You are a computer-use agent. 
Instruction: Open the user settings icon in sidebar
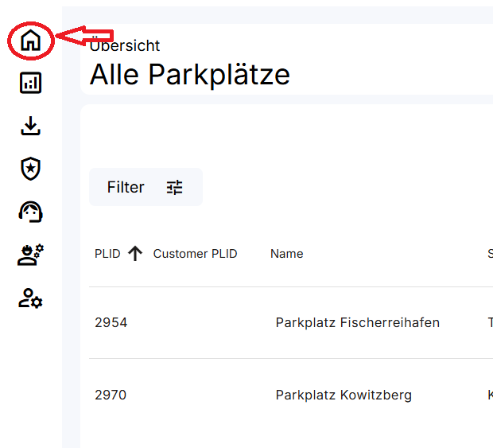pyautogui.click(x=30, y=298)
